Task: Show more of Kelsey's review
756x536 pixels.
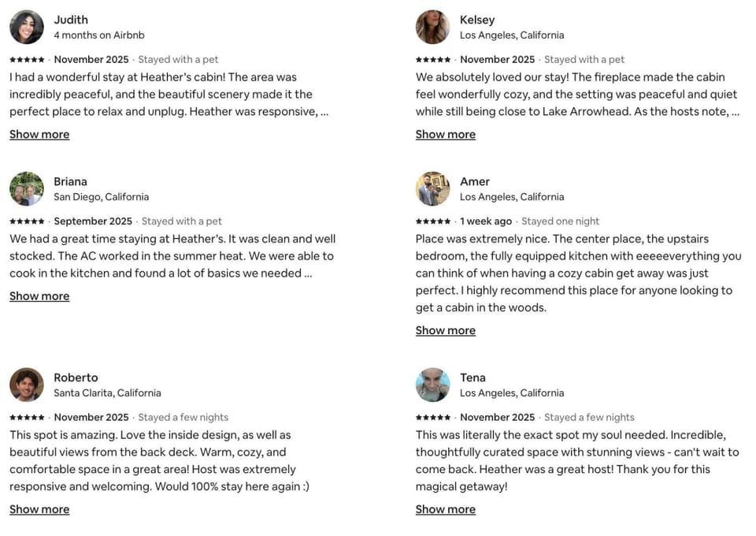Action: 445,135
